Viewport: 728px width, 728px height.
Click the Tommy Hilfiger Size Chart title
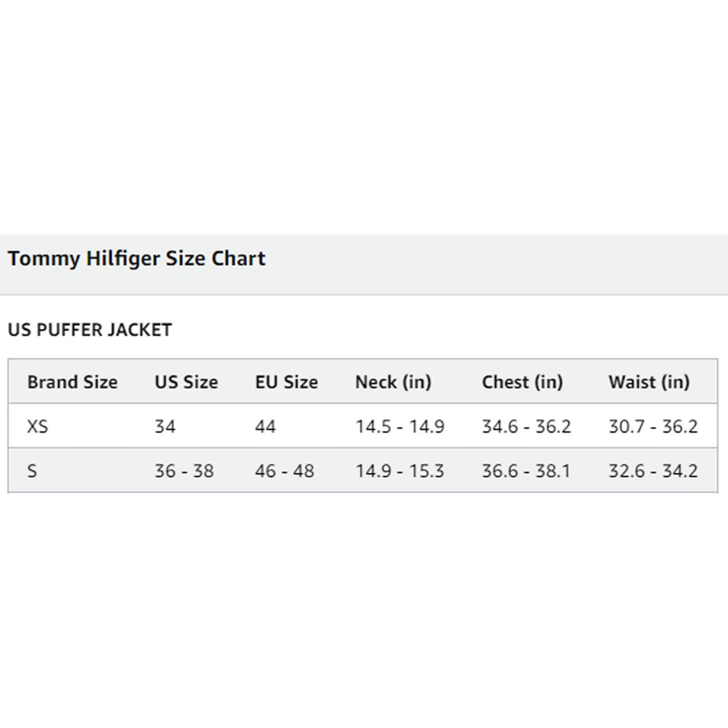click(x=137, y=259)
